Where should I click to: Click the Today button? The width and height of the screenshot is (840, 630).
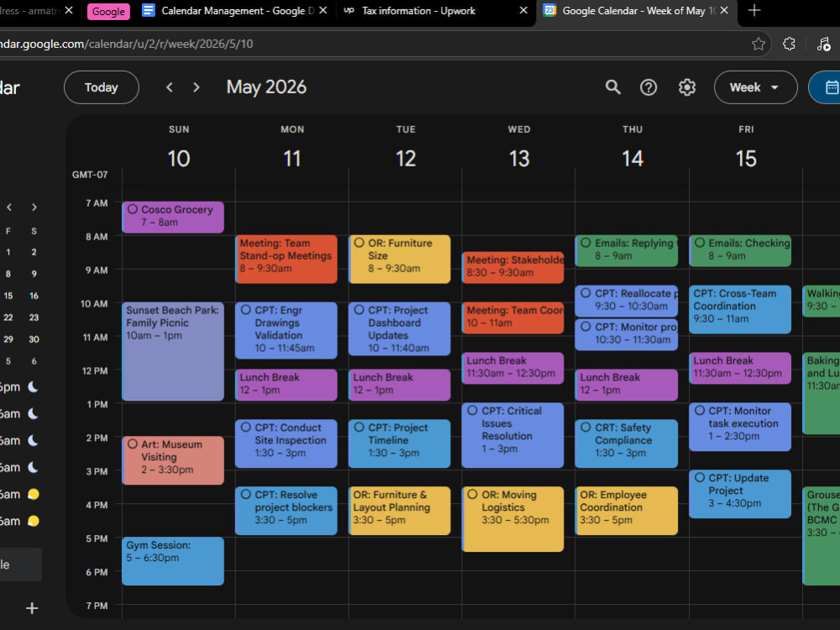[102, 87]
